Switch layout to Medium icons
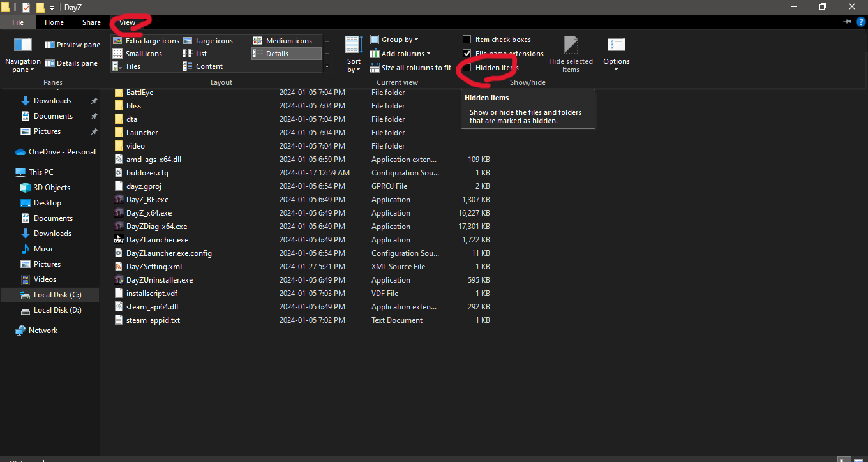Screen dimensions: 868x462 (x=282, y=41)
